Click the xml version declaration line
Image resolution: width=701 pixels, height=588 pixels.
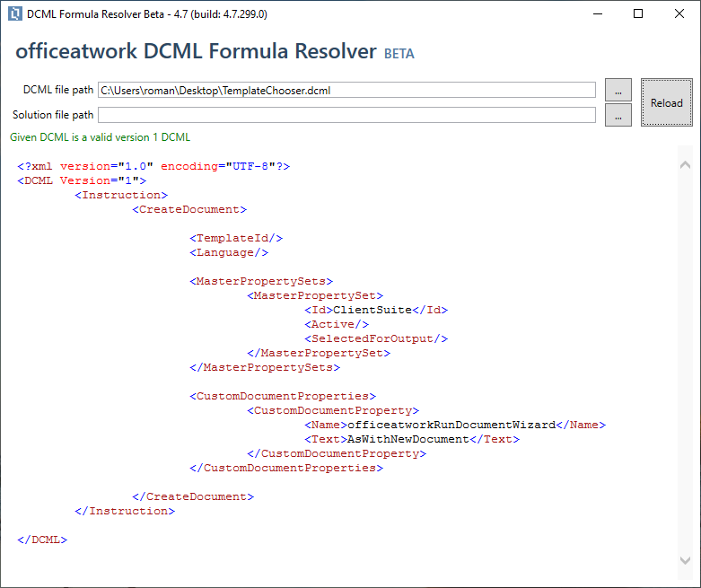153,166
